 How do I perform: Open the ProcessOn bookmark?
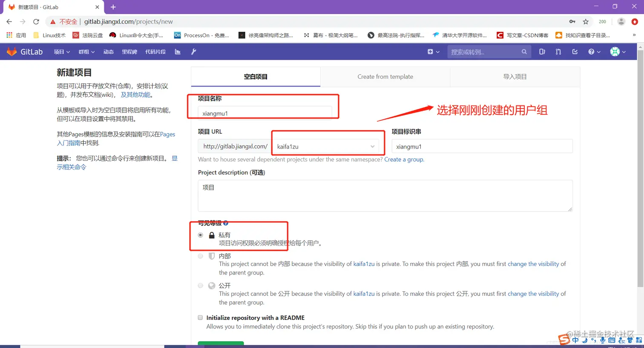(201, 35)
